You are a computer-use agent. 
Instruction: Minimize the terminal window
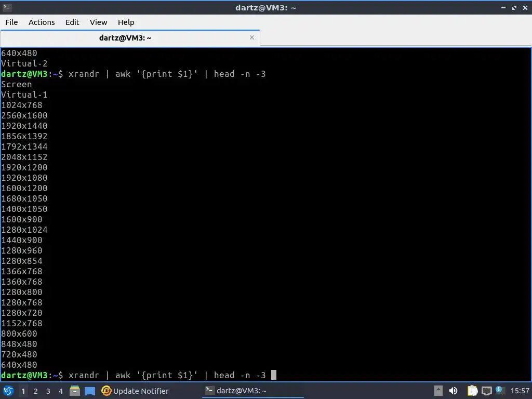point(503,7)
